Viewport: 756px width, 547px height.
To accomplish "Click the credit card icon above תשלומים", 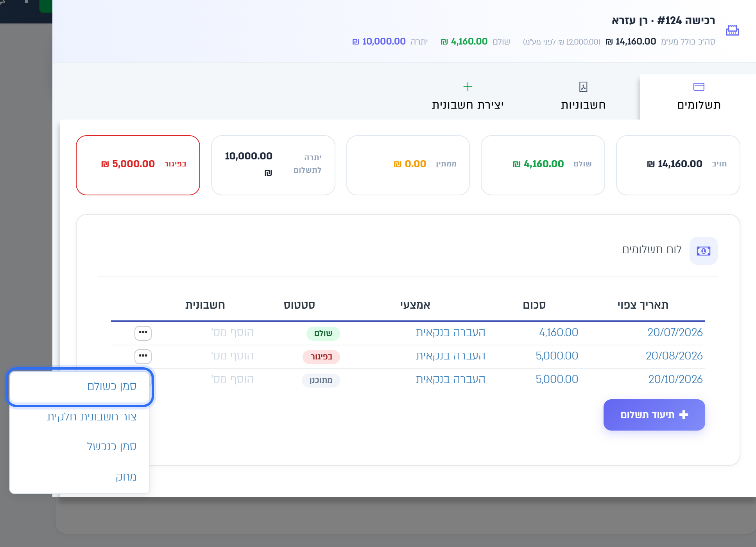I will tap(699, 87).
